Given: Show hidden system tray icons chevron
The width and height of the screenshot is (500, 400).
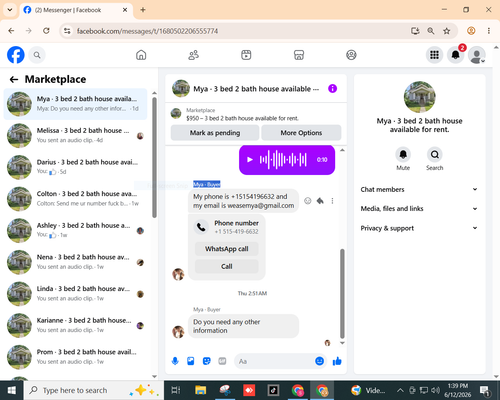Looking at the screenshot, I should [x=400, y=390].
